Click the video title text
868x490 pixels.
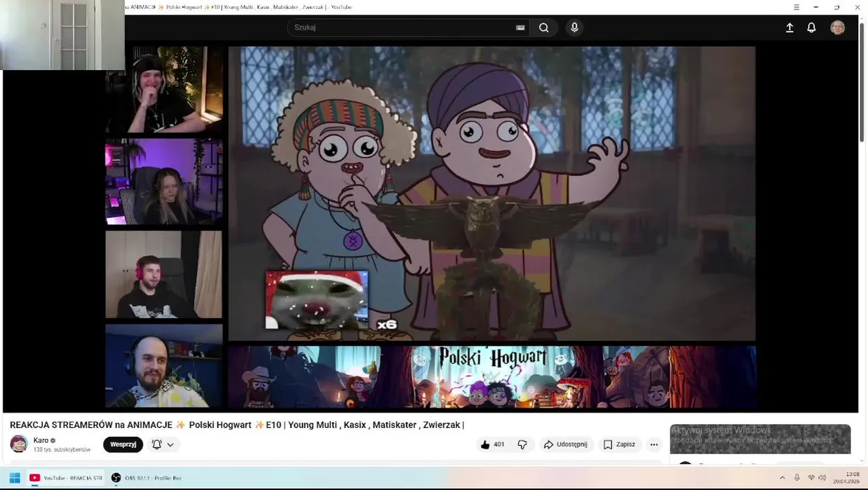(x=237, y=425)
